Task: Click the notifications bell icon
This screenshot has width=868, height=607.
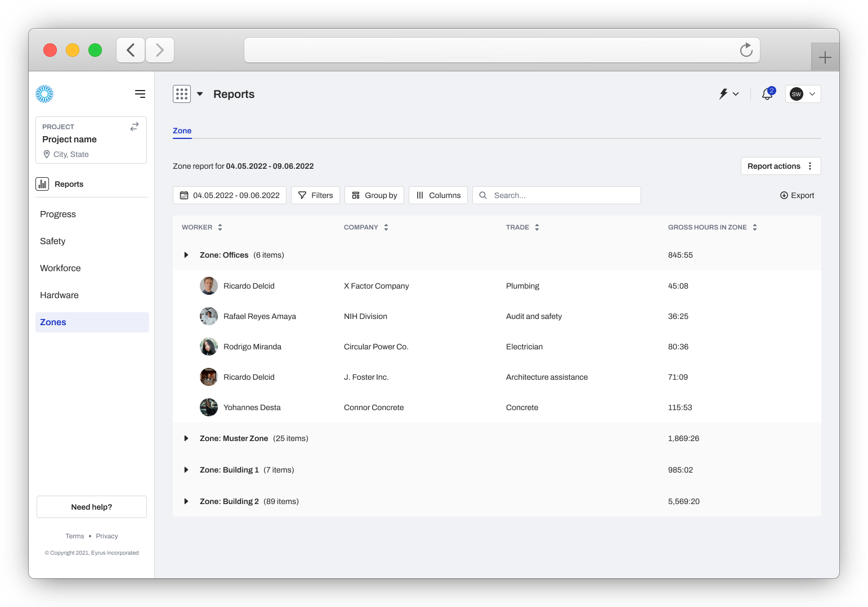Action: coord(767,94)
